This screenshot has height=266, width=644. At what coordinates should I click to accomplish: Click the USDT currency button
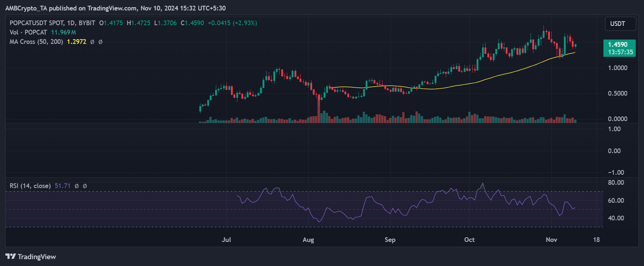point(620,24)
